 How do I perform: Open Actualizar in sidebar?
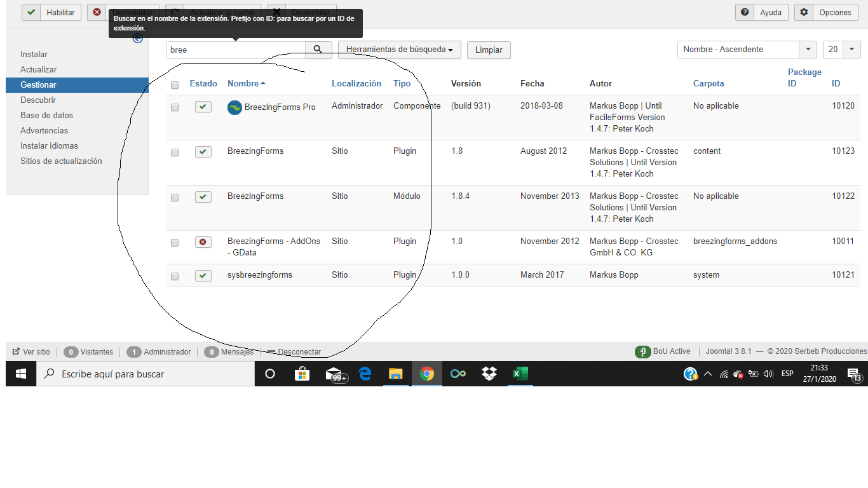[x=38, y=70]
